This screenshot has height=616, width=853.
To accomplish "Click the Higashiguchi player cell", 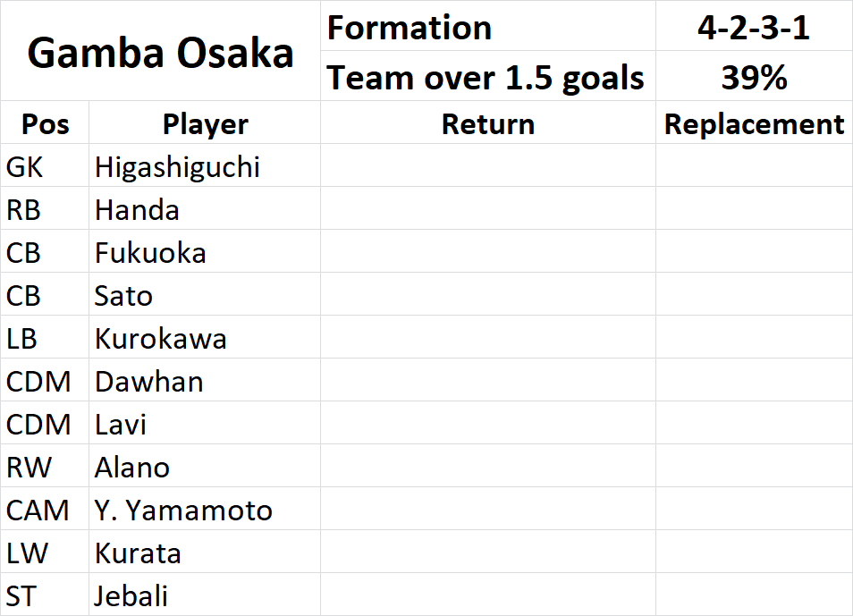I will click(x=205, y=165).
